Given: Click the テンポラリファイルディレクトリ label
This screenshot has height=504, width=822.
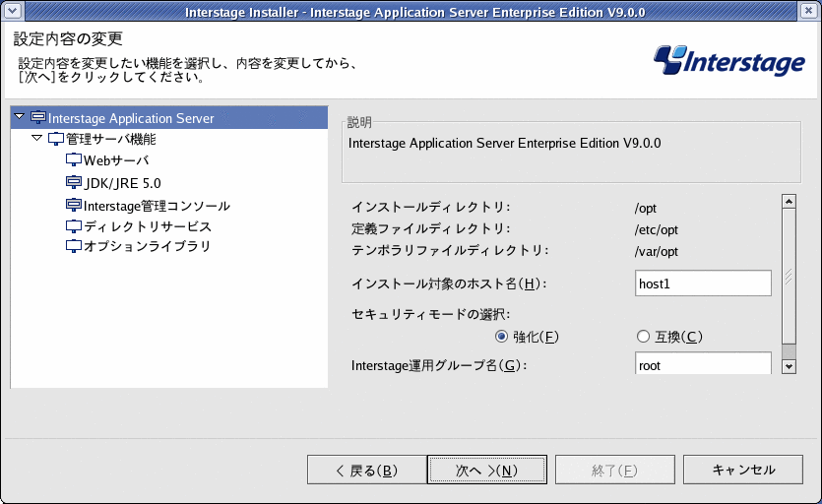Looking at the screenshot, I should tap(450, 250).
